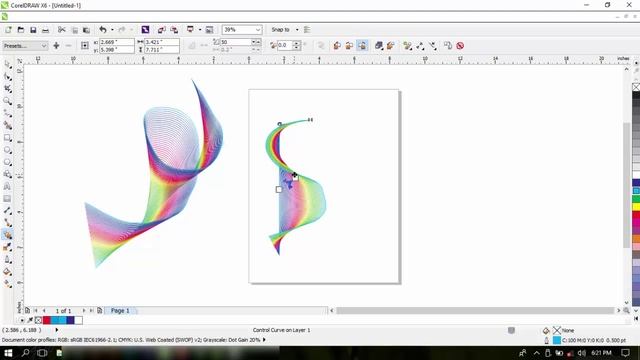Select the Table tool
640x360 pixels.
[7, 199]
